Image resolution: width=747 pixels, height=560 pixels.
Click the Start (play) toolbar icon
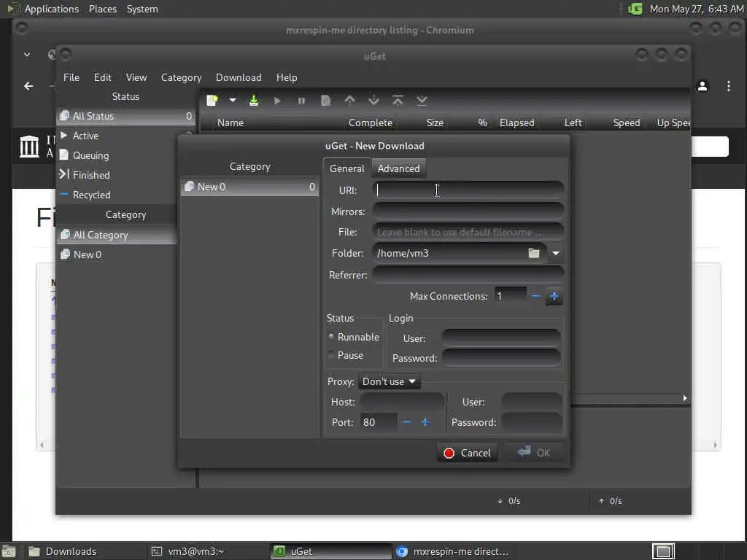pos(277,101)
